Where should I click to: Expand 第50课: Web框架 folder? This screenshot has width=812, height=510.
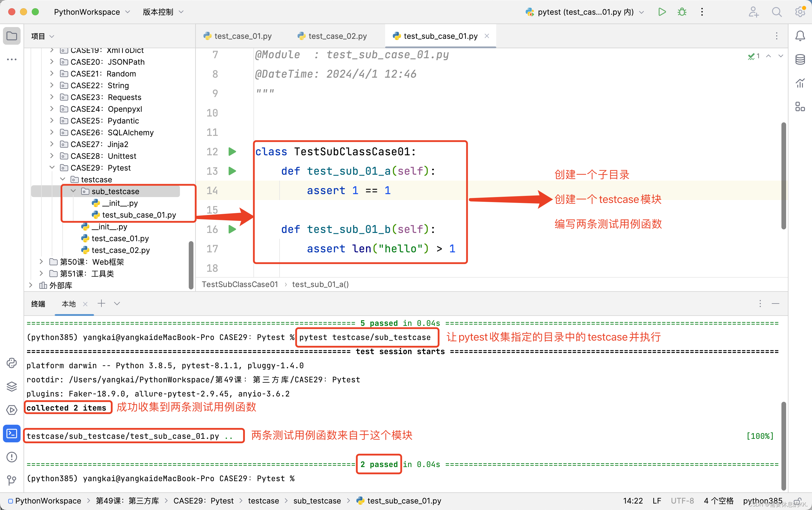tap(41, 262)
